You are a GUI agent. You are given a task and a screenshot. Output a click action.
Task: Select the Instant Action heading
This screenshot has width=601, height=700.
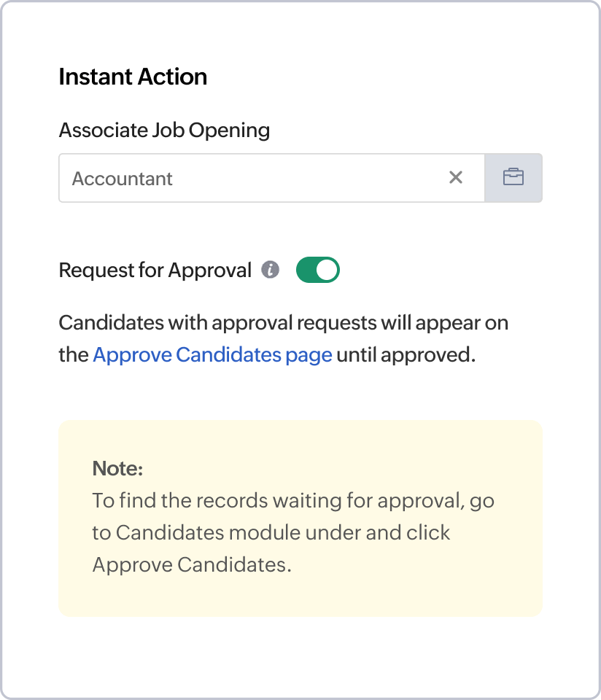point(133,76)
